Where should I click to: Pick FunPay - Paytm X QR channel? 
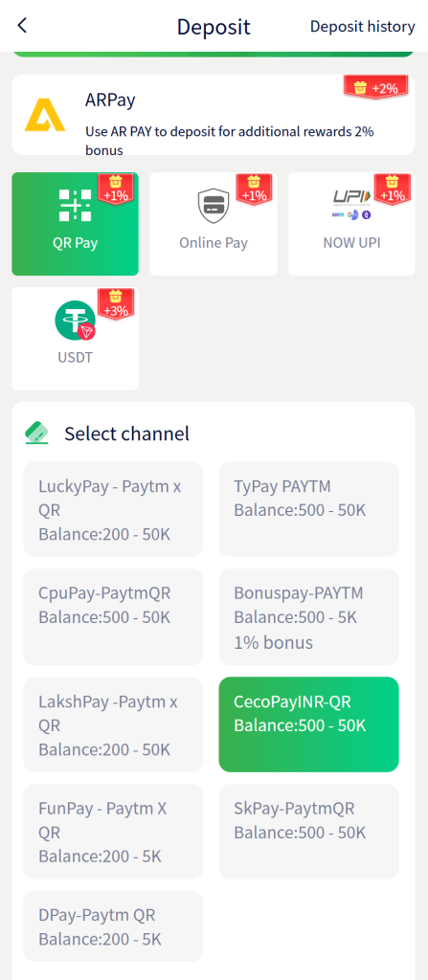click(x=113, y=832)
